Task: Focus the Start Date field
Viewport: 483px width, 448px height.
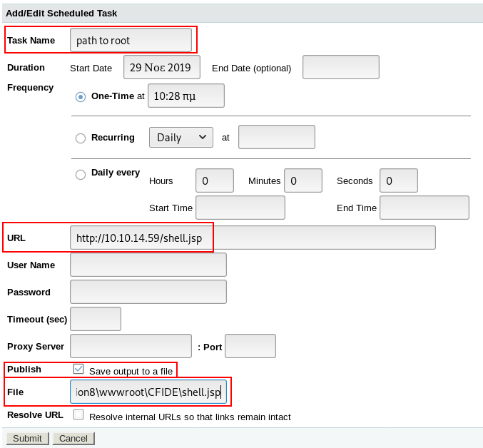Action: click(x=162, y=67)
